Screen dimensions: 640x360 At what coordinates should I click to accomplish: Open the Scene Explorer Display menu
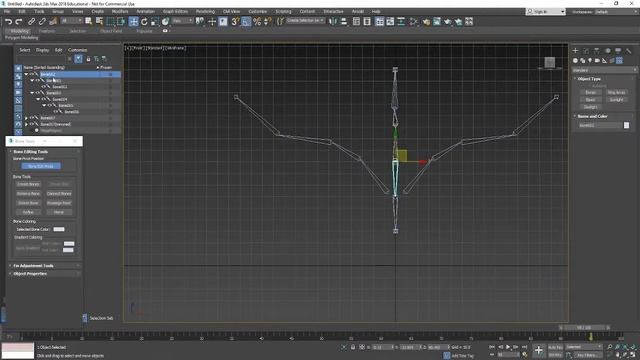coord(42,50)
